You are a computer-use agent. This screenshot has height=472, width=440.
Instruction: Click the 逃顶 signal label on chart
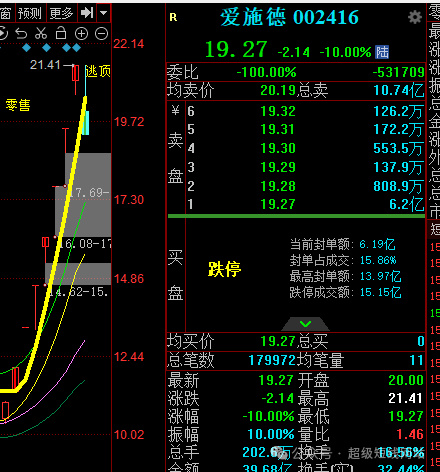[x=98, y=71]
